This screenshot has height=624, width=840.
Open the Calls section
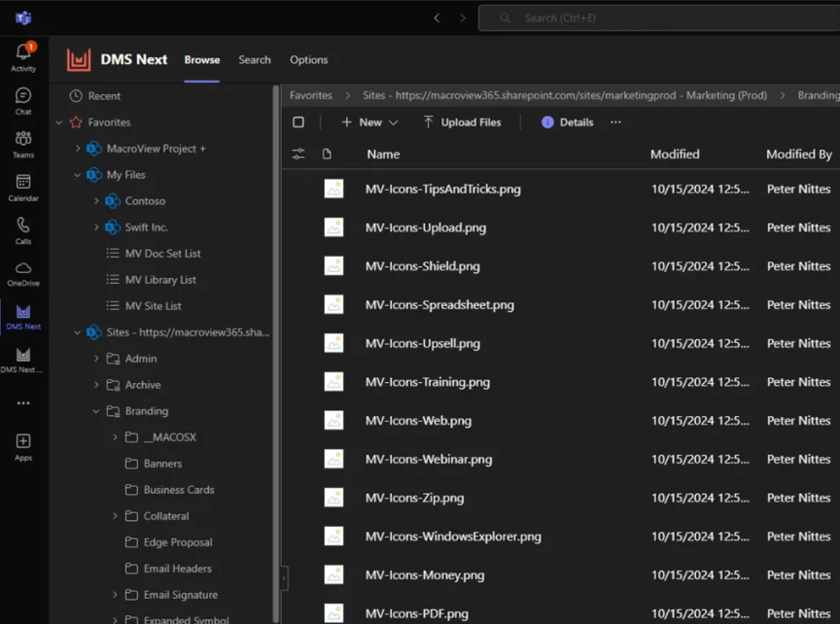(x=23, y=231)
